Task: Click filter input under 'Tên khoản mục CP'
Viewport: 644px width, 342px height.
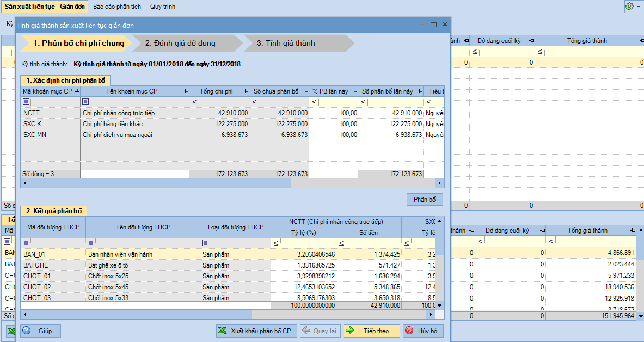Action: 139,102
